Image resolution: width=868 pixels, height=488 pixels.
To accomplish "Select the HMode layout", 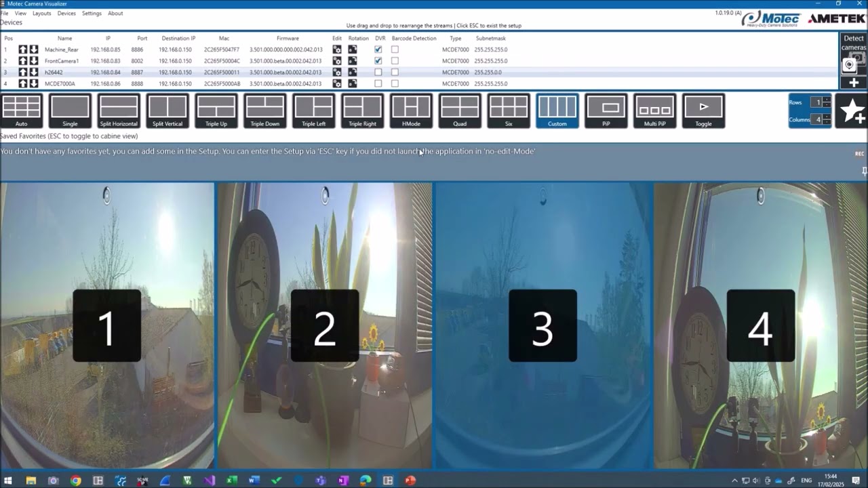I will click(411, 111).
